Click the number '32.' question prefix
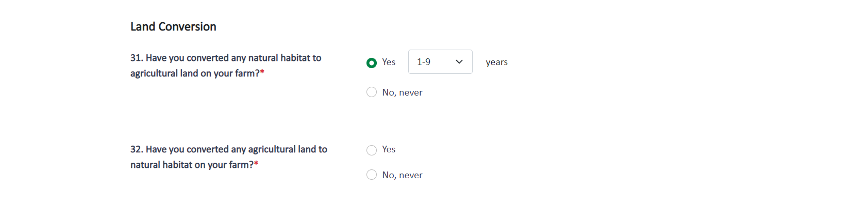The image size is (868, 219). (137, 149)
